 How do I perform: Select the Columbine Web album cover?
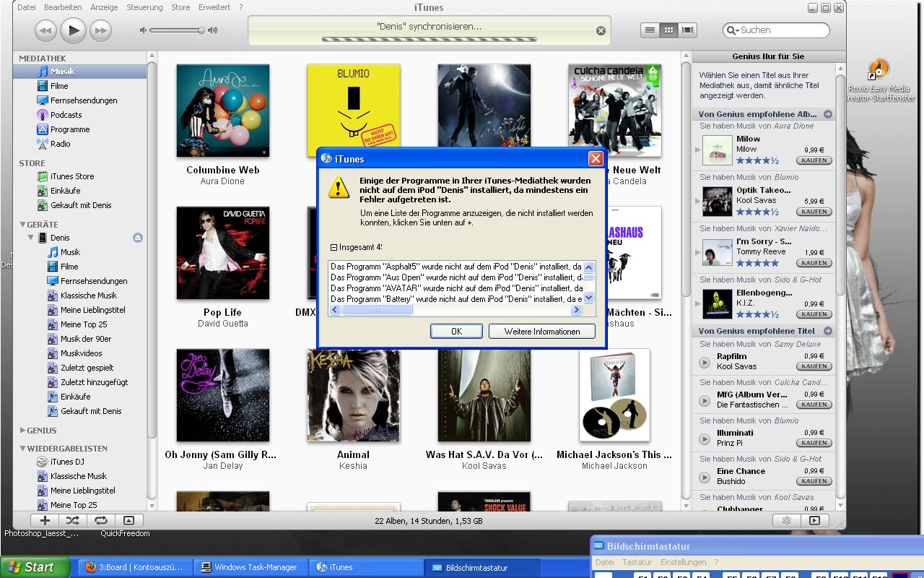coord(223,111)
